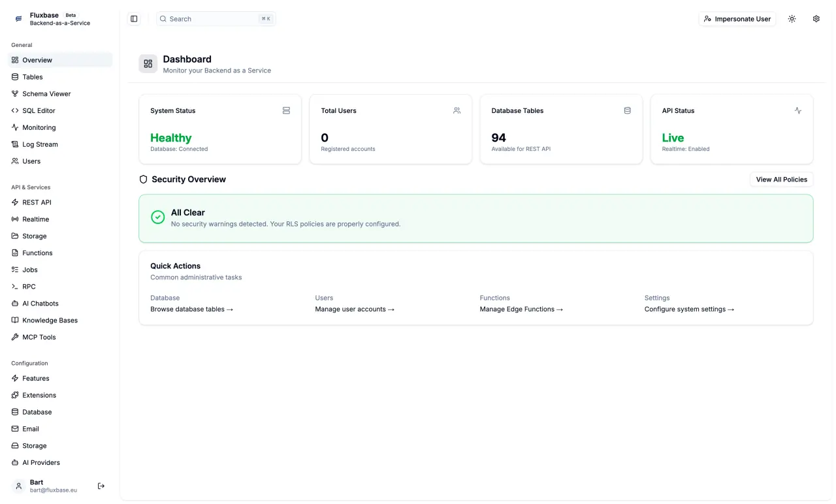Screen dimensions: 836x504
Task: Open the Log Stream panel
Action: tap(40, 144)
